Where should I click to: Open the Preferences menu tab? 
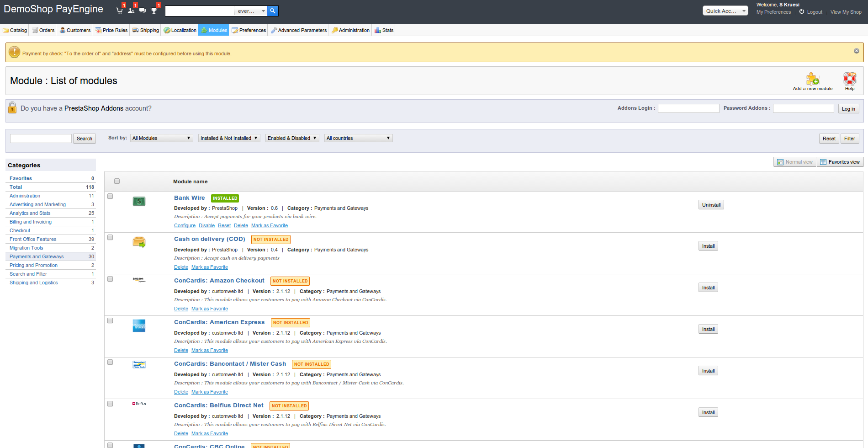pyautogui.click(x=249, y=30)
